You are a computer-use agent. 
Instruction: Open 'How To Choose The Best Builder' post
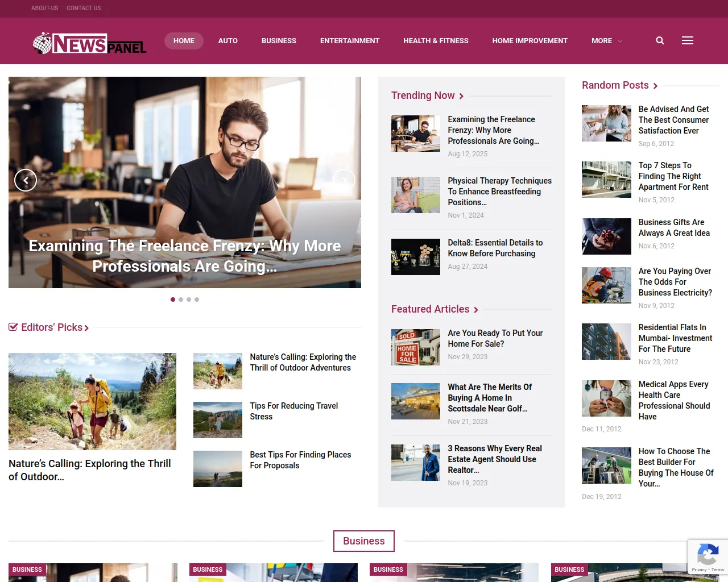[x=676, y=467]
